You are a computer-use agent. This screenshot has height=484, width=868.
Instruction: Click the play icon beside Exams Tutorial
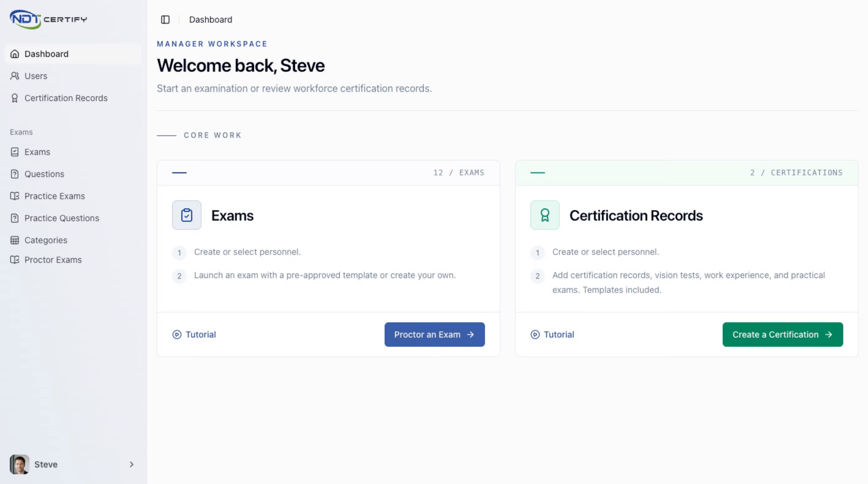tap(177, 334)
